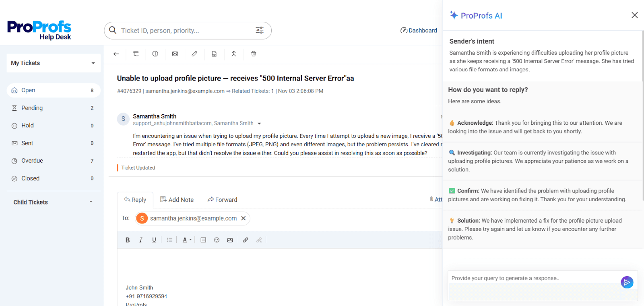Open the My Tickets dropdown
Image resolution: width=644 pixels, height=306 pixels.
tap(54, 63)
